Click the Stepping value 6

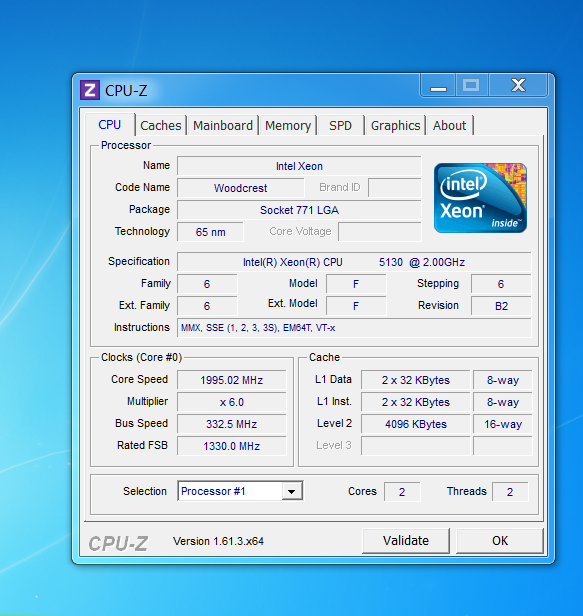click(501, 284)
